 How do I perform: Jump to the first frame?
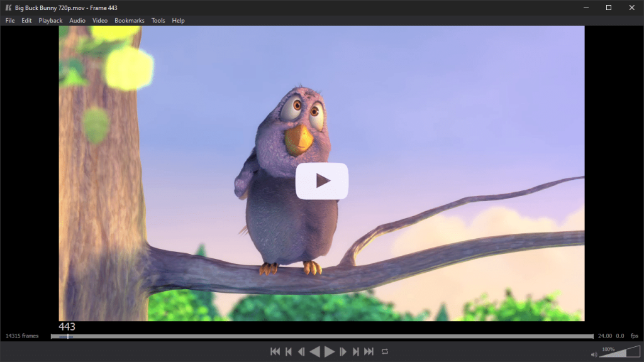(x=275, y=351)
